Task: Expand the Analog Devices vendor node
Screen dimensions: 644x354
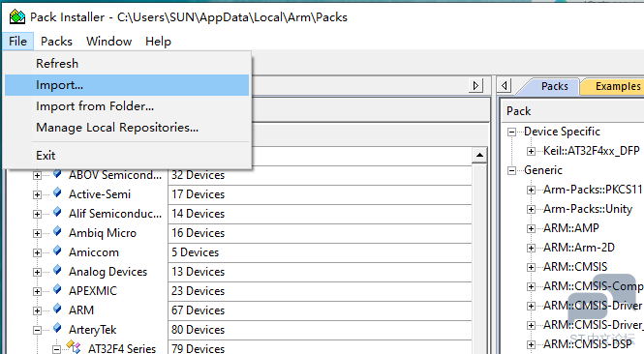Action: [x=37, y=272]
